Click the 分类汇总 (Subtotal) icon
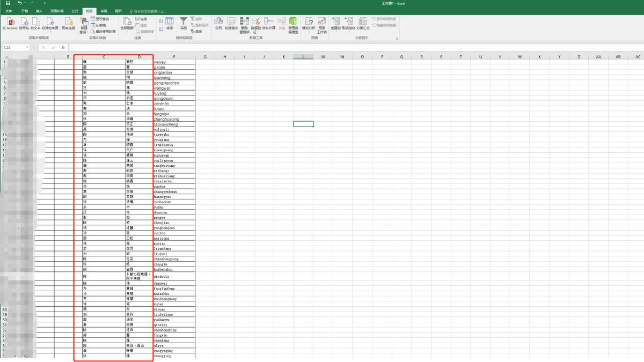Viewport: 644px width, 362px height. click(x=363, y=21)
